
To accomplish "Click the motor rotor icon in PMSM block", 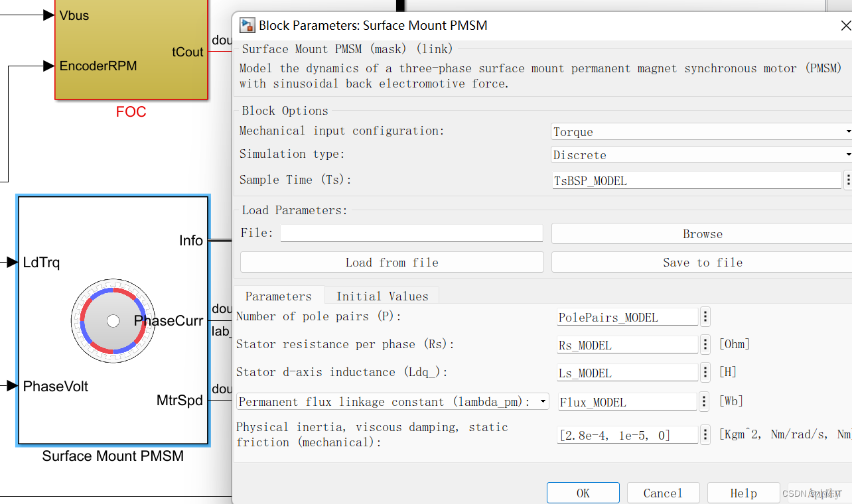I will [113, 321].
